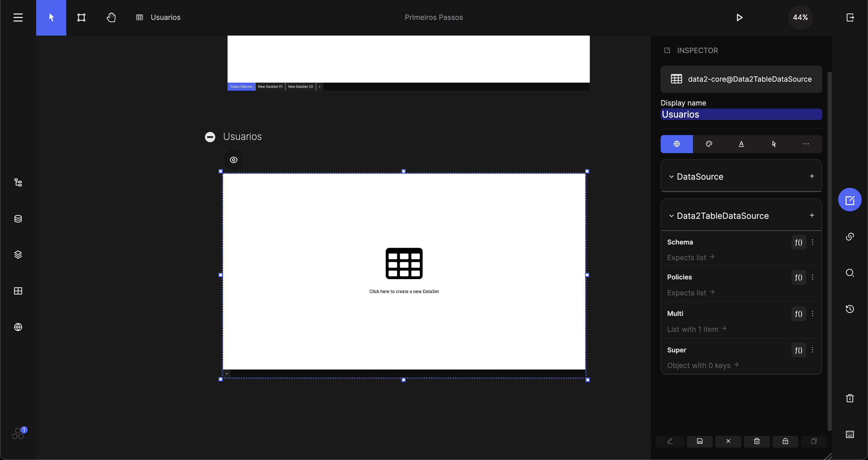Select the Todos Clientes tab
868x460 pixels.
point(241,87)
